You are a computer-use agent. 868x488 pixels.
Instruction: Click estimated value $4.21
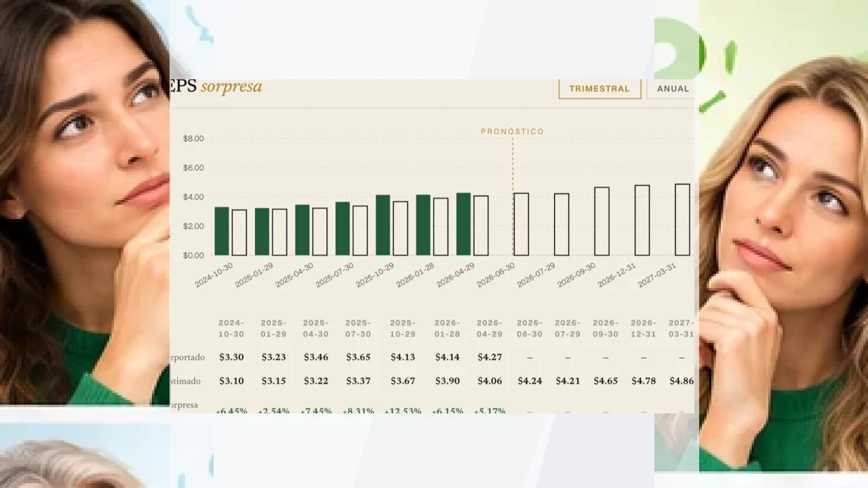tap(568, 382)
